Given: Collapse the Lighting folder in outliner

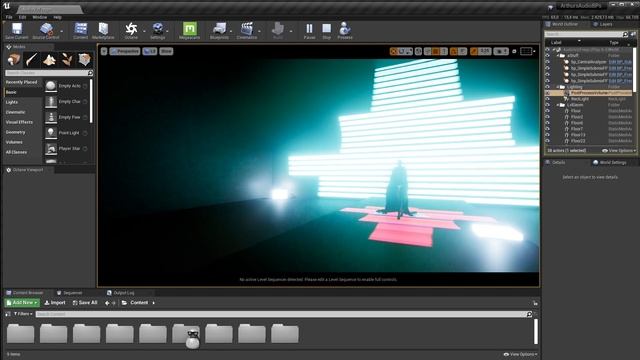Looking at the screenshot, I should pos(558,87).
